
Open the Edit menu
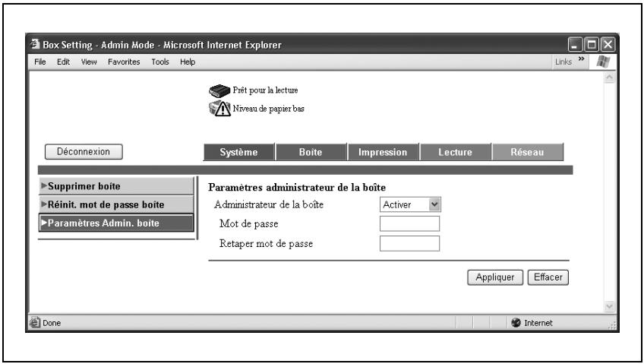tap(63, 62)
